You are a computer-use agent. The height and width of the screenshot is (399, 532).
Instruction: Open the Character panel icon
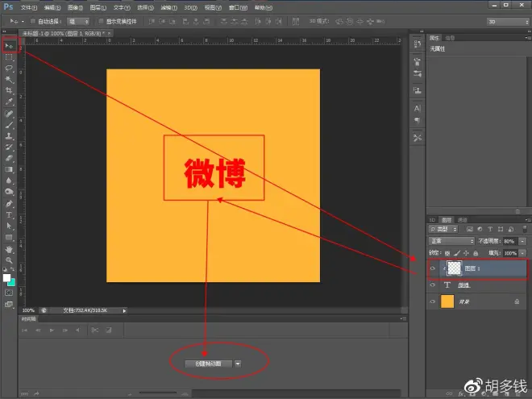click(418, 109)
